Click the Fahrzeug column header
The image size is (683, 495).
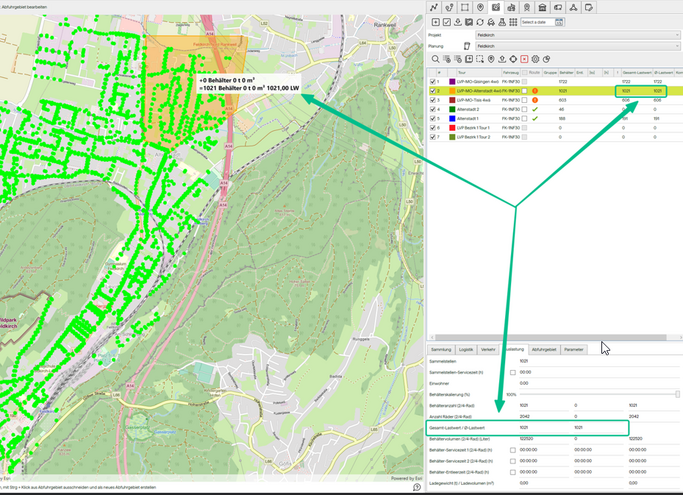[511, 73]
